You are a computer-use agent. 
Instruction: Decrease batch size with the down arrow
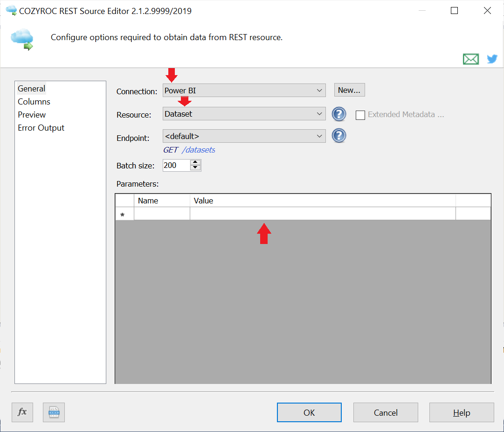(x=195, y=167)
